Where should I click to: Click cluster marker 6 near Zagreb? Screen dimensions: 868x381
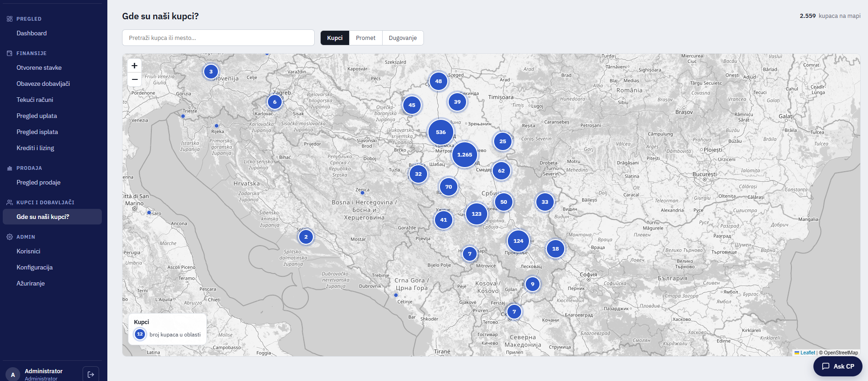click(x=275, y=102)
